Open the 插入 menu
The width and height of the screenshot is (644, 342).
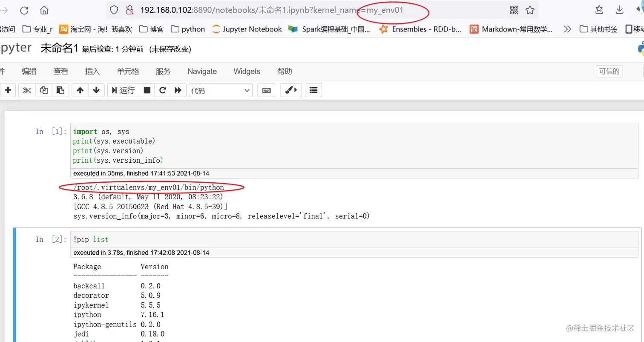(92, 71)
